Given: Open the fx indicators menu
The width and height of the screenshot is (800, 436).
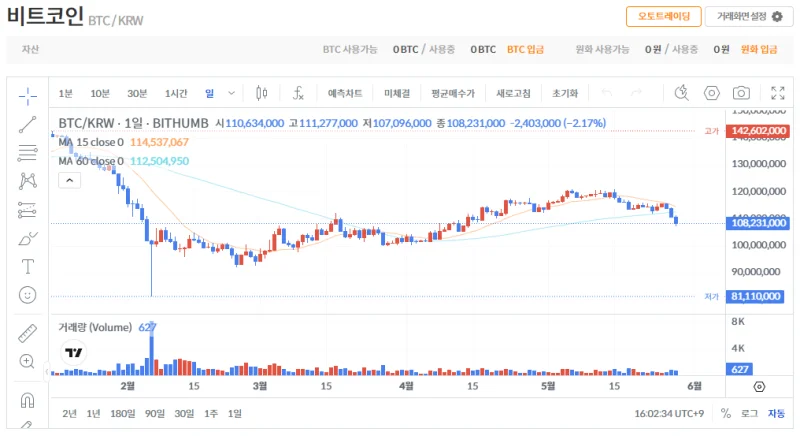Looking at the screenshot, I should pyautogui.click(x=298, y=93).
